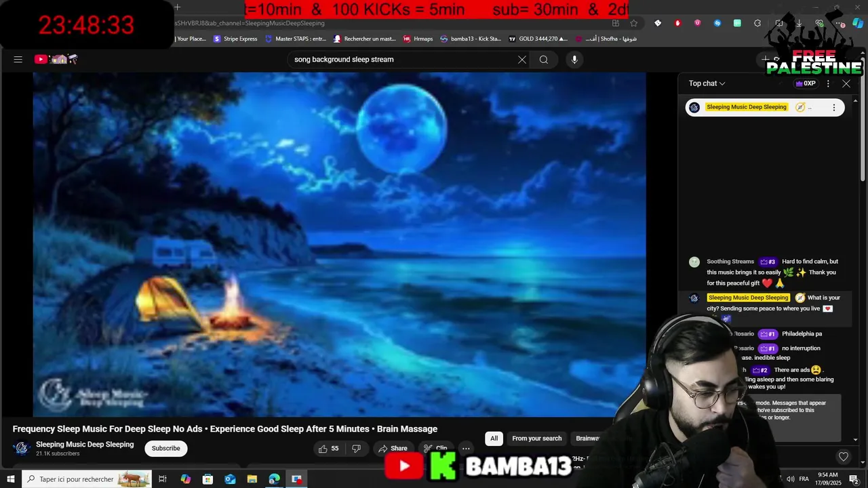
Task: Open Stripe Express bookmark
Action: tap(235, 39)
